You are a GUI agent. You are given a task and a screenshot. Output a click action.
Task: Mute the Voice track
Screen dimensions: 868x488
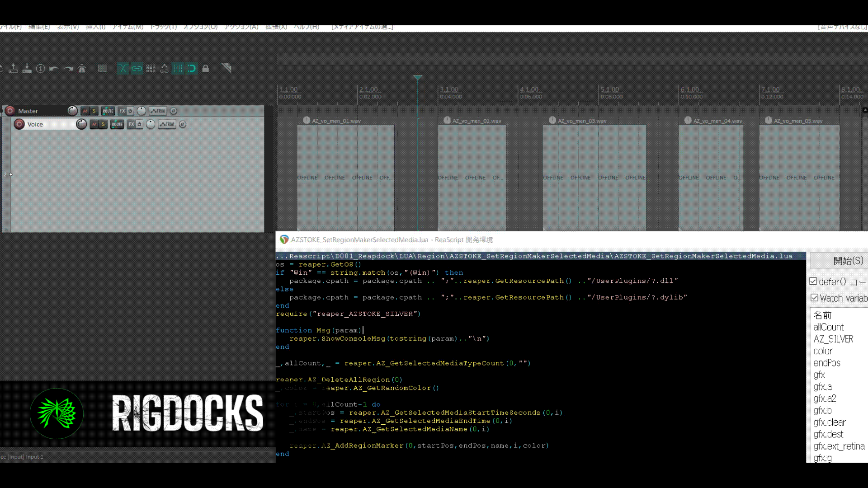coord(94,124)
